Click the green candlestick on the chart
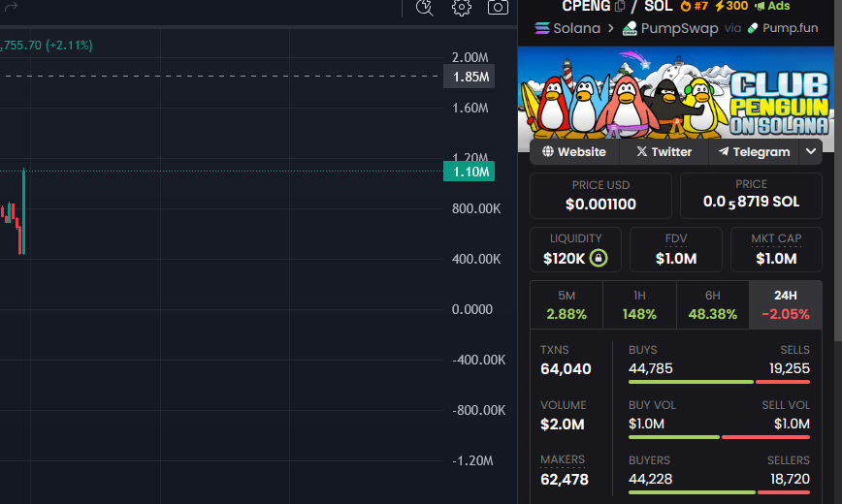This screenshot has height=504, width=842. 23,211
